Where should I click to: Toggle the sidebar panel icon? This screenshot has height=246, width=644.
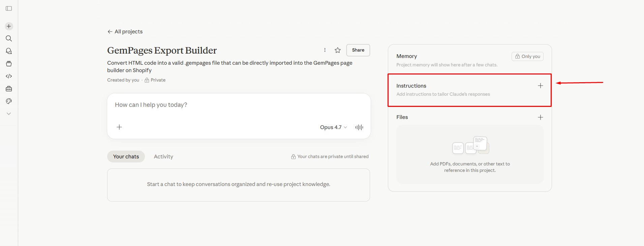(x=9, y=8)
